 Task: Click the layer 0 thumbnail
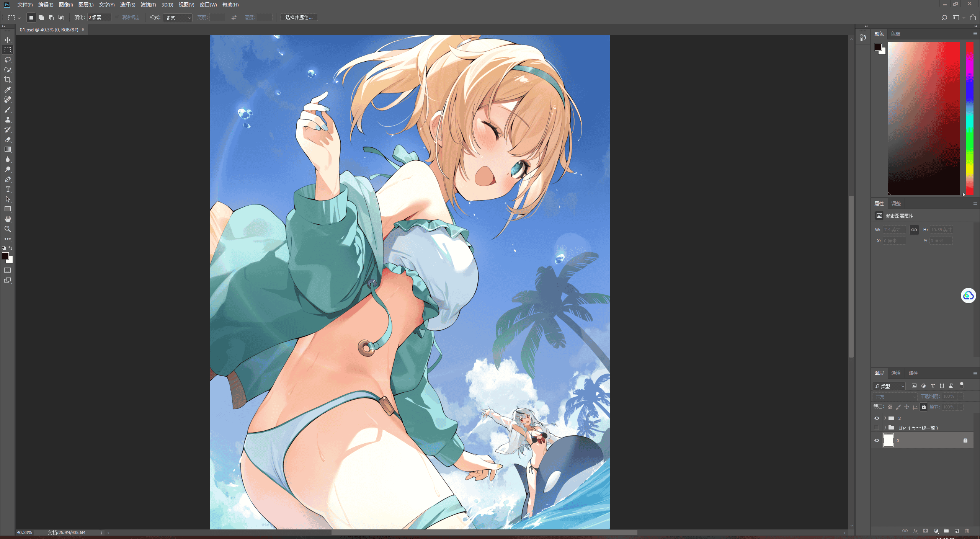click(x=888, y=440)
